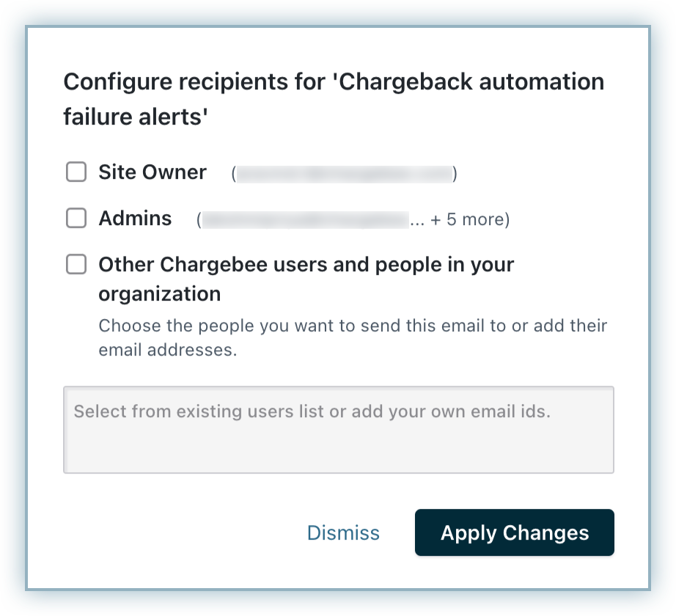This screenshot has width=676, height=616.
Task: Click the blurred Site Owner email address
Action: click(x=344, y=174)
